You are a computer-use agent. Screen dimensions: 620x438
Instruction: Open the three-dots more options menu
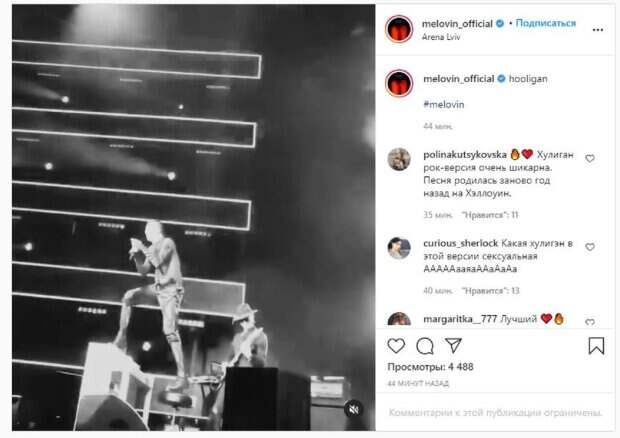pos(597,30)
